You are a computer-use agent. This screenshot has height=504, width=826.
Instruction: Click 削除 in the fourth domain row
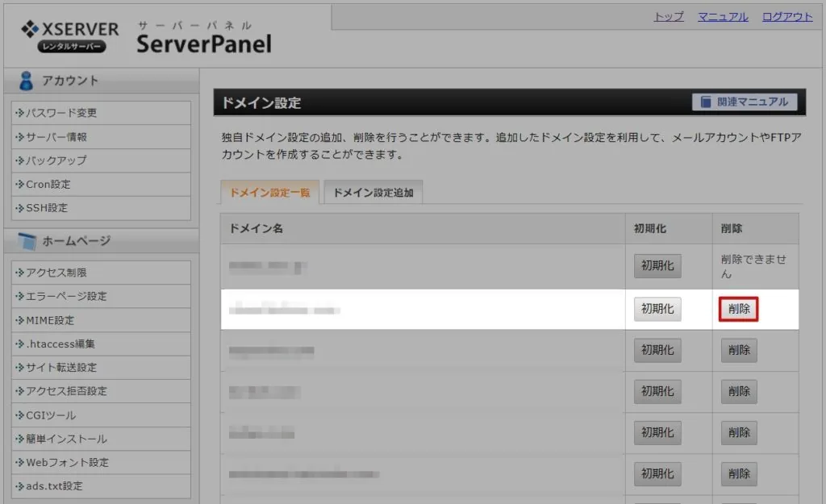(739, 392)
